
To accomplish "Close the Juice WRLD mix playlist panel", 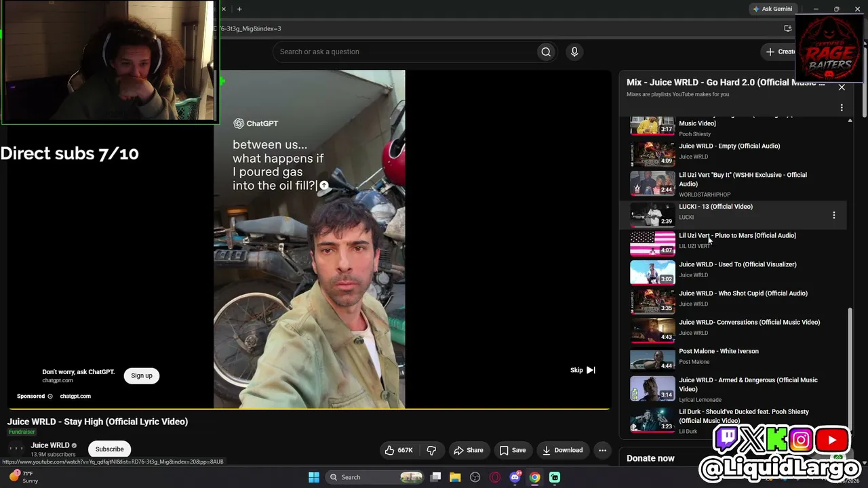I will (x=842, y=87).
